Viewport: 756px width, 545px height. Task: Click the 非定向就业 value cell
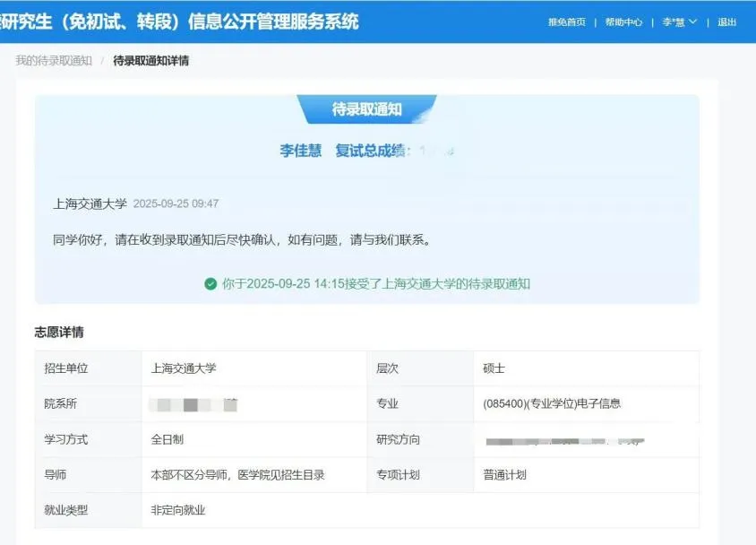420,510
